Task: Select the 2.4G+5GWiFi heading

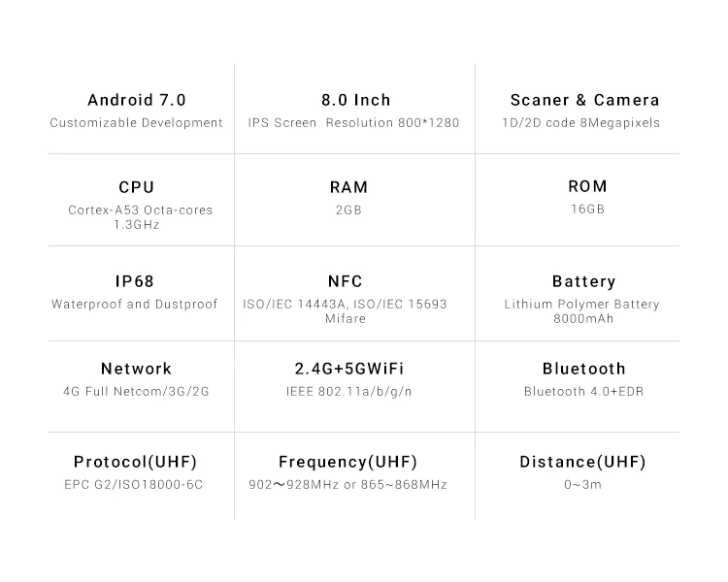Action: (x=349, y=369)
